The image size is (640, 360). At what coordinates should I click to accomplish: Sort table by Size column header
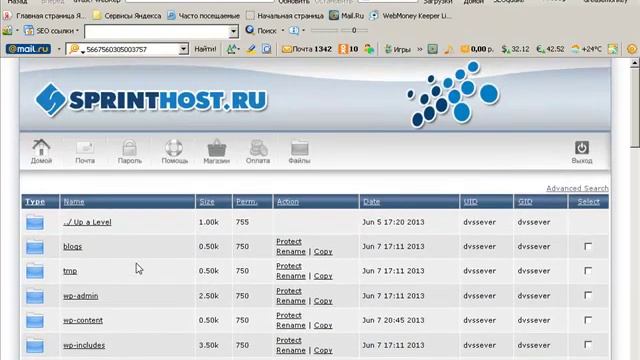point(207,202)
